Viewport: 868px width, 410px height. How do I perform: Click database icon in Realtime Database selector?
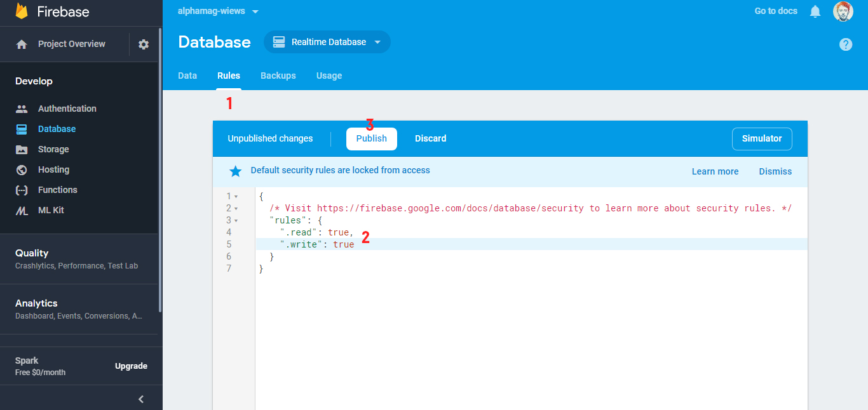click(278, 42)
